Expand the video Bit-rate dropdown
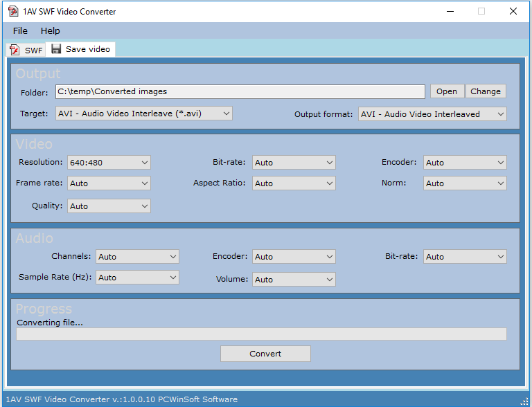Viewport: 532px width, 407px height. click(294, 163)
